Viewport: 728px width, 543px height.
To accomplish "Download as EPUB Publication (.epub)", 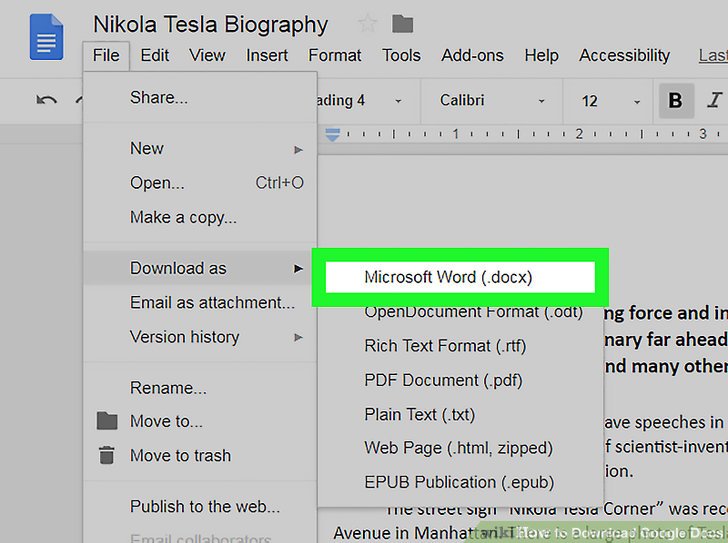I will click(x=460, y=482).
